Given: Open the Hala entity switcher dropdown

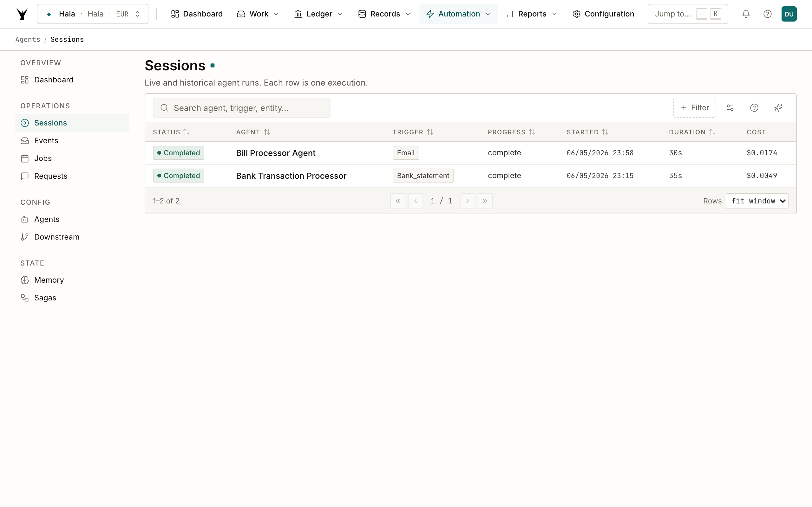Looking at the screenshot, I should tap(93, 14).
